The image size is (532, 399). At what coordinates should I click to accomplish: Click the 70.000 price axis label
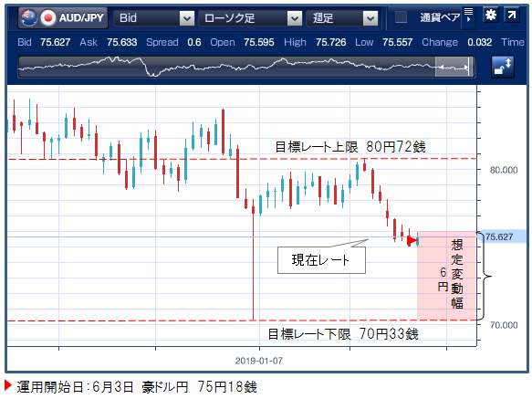click(x=504, y=325)
